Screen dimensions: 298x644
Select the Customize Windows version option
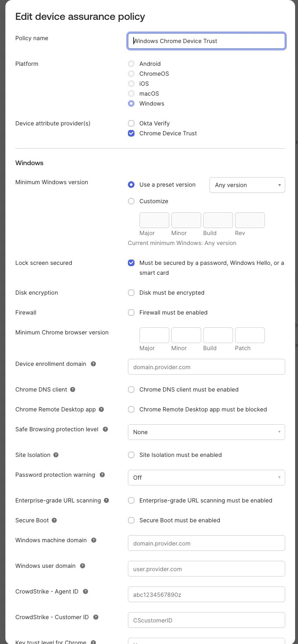(x=131, y=201)
